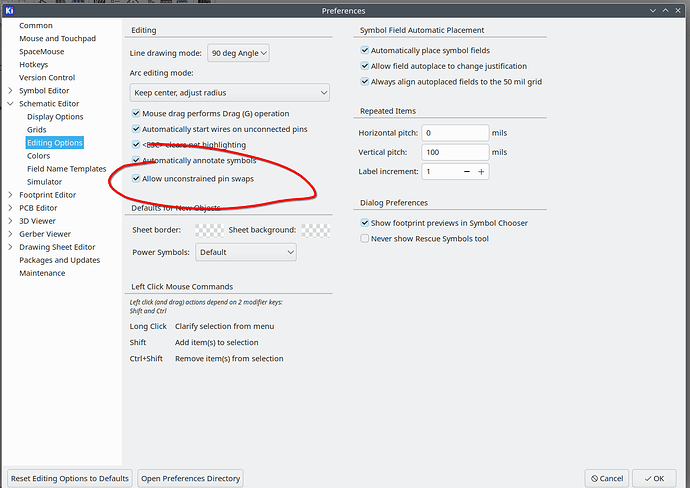Click the Sheet background color swatch
The height and width of the screenshot is (488, 690).
pyautogui.click(x=316, y=230)
